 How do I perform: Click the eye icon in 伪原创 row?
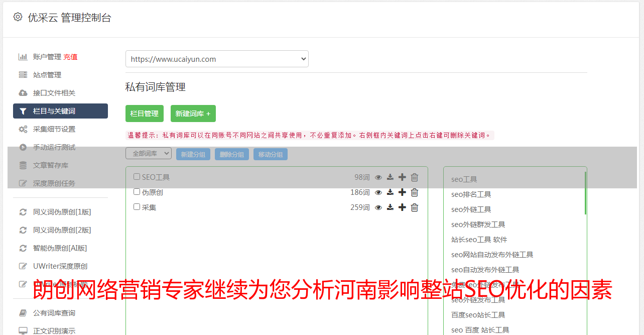(378, 192)
